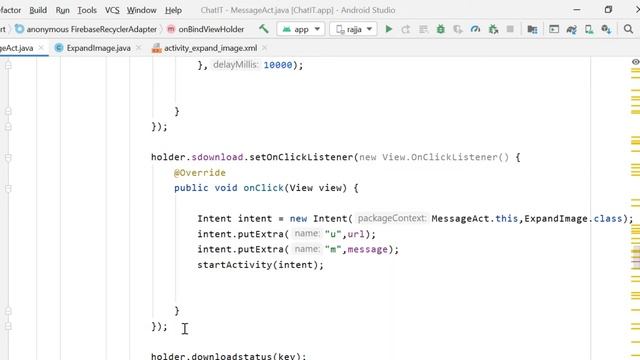Image resolution: width=640 pixels, height=360 pixels.
Task: Open the Build menu
Action: point(38,10)
